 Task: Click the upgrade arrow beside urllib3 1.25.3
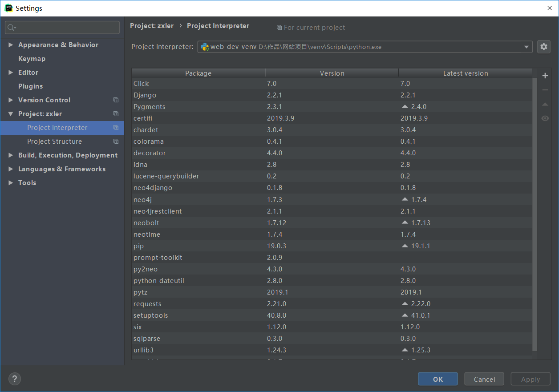[x=405, y=350]
